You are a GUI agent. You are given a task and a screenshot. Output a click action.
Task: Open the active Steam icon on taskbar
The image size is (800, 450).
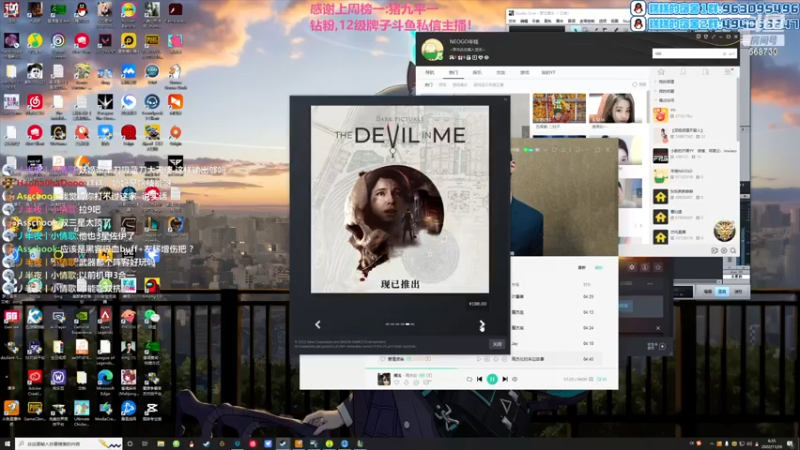point(283,444)
